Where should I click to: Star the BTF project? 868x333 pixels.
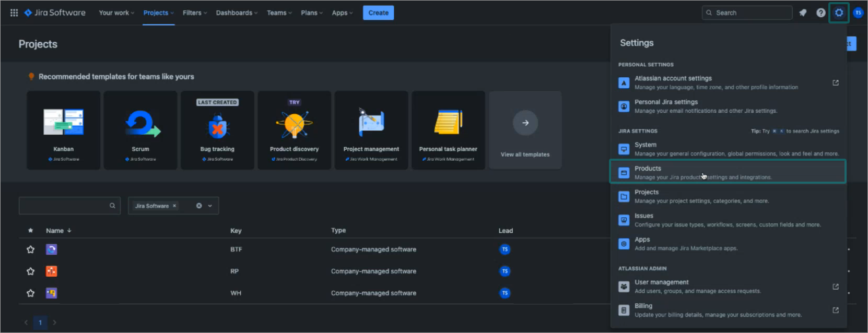point(30,249)
